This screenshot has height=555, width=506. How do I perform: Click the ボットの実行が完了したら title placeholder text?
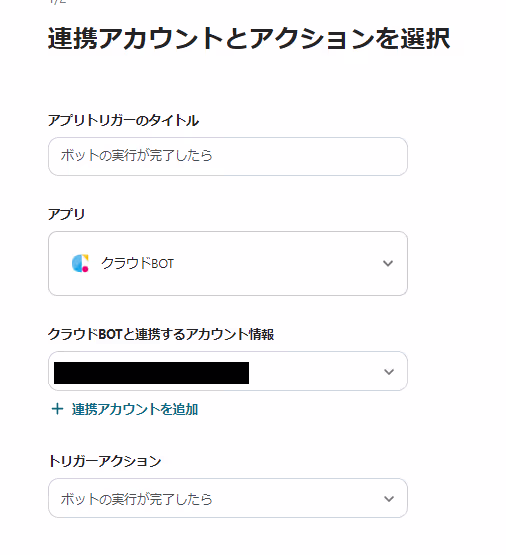136,155
